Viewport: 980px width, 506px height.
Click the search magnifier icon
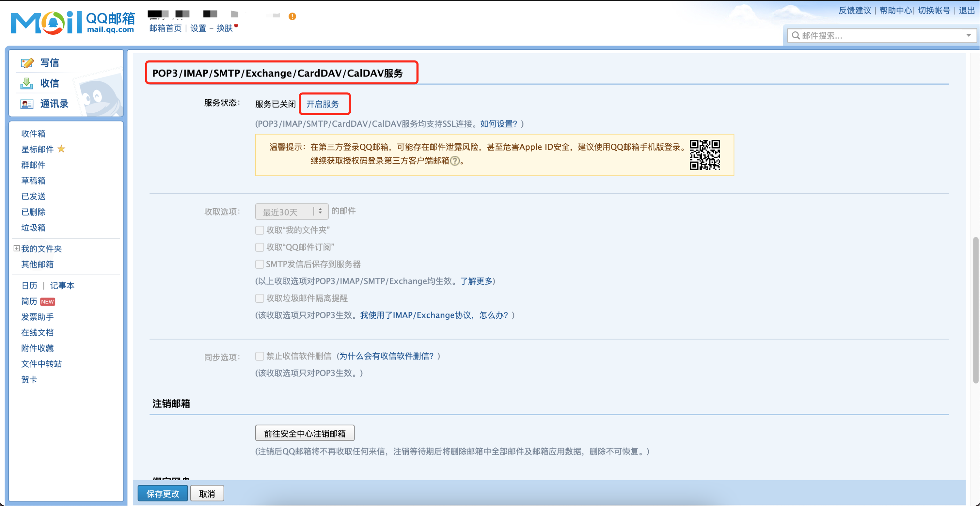[x=795, y=35]
